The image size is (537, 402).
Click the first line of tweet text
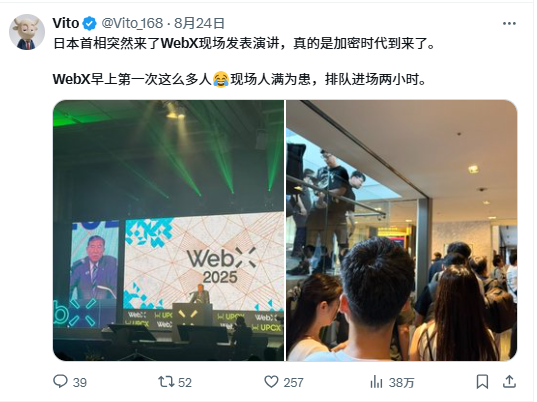click(244, 43)
